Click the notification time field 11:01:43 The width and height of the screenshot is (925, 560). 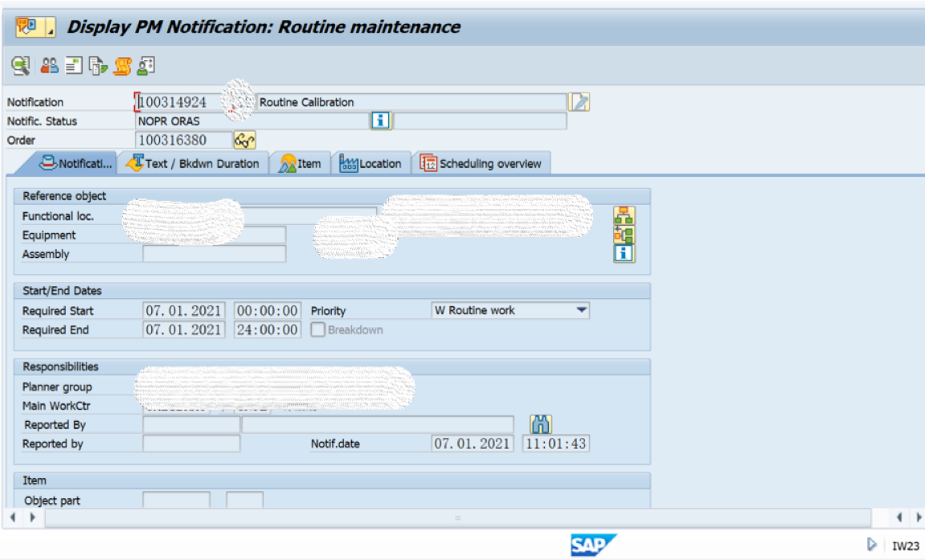click(x=555, y=444)
